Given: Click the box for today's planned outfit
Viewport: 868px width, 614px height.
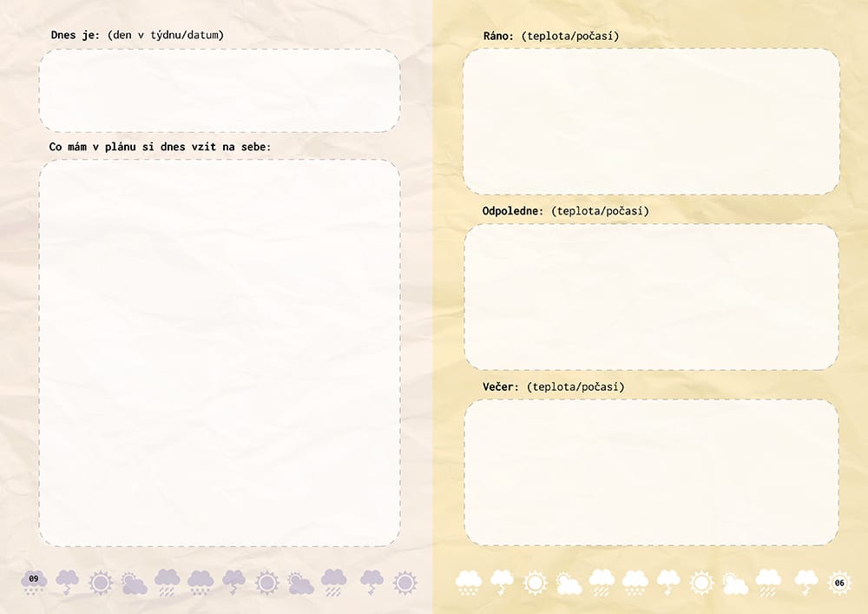Looking at the screenshot, I should [x=219, y=353].
